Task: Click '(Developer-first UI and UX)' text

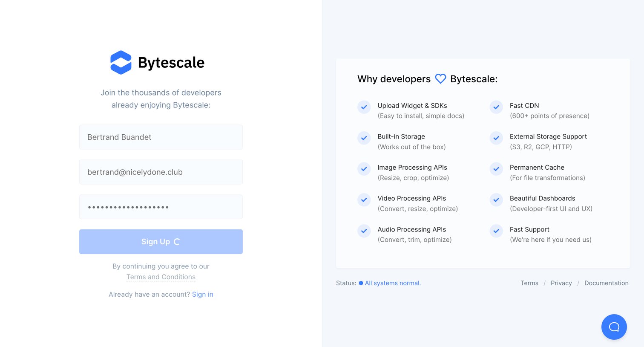Action: click(x=551, y=209)
